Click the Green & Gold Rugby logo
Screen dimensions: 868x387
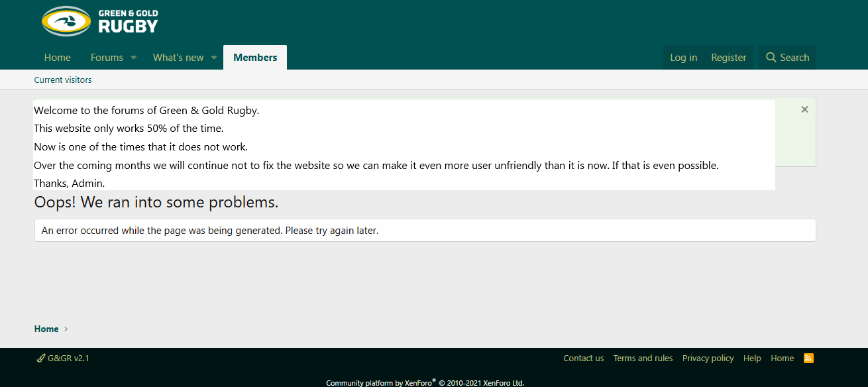pyautogui.click(x=100, y=21)
